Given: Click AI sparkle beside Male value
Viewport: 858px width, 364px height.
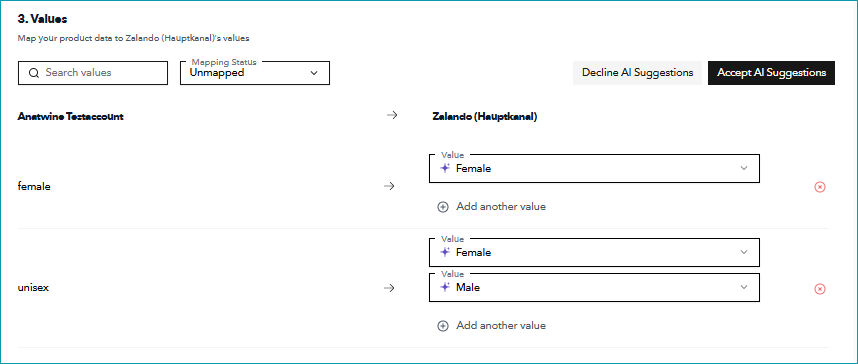Looking at the screenshot, I should (x=445, y=287).
